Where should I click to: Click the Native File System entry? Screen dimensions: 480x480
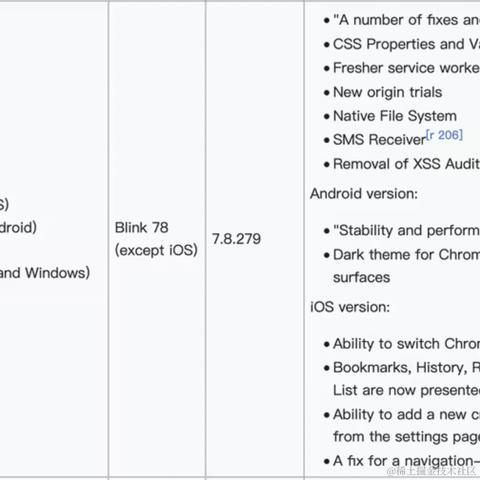coord(395,116)
